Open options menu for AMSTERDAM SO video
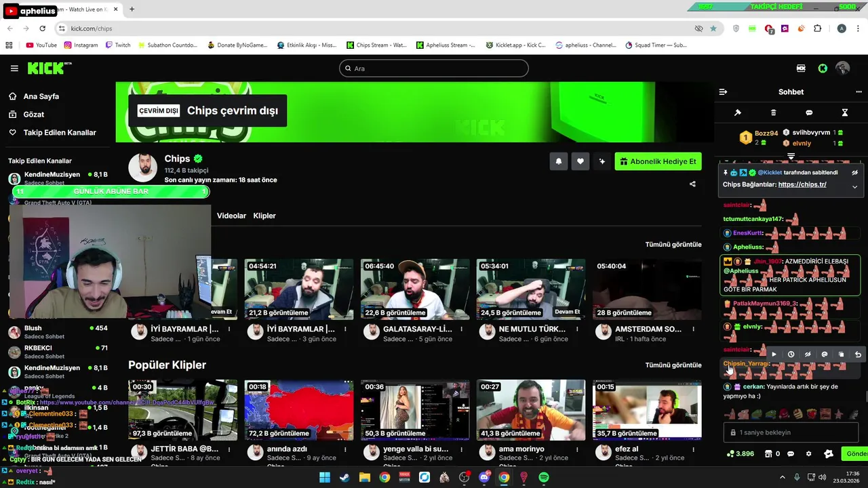 693,329
